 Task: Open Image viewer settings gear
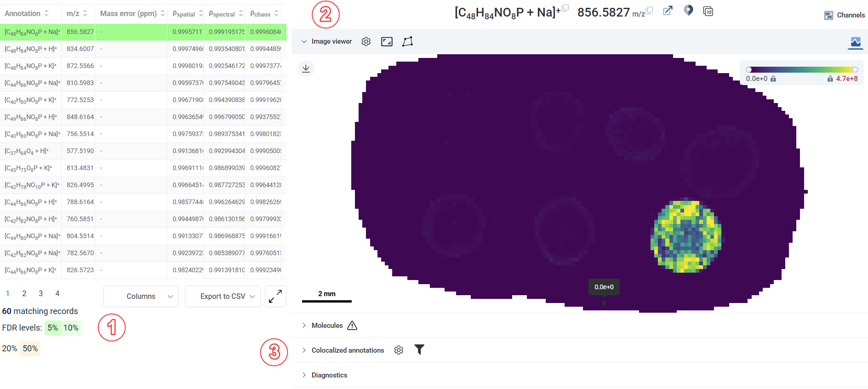coord(366,42)
